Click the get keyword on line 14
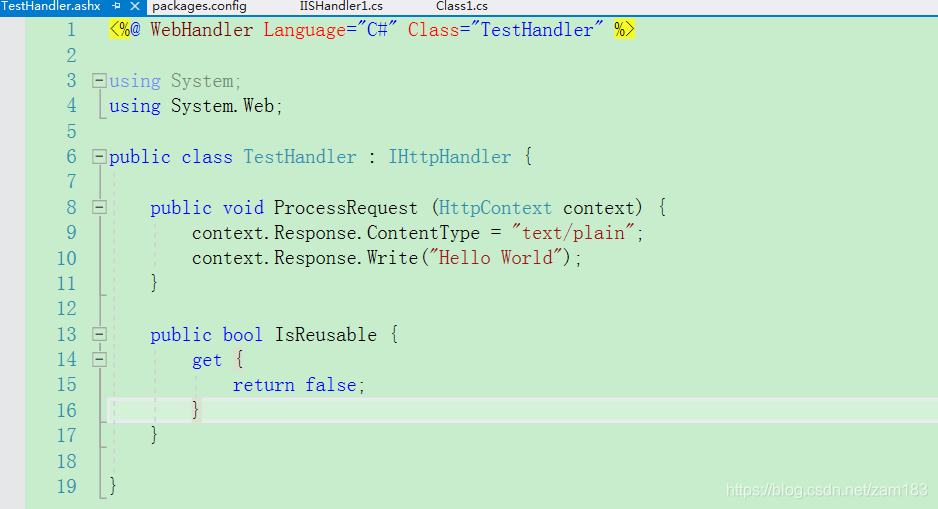Screen dimensions: 938x509 [x=207, y=360]
